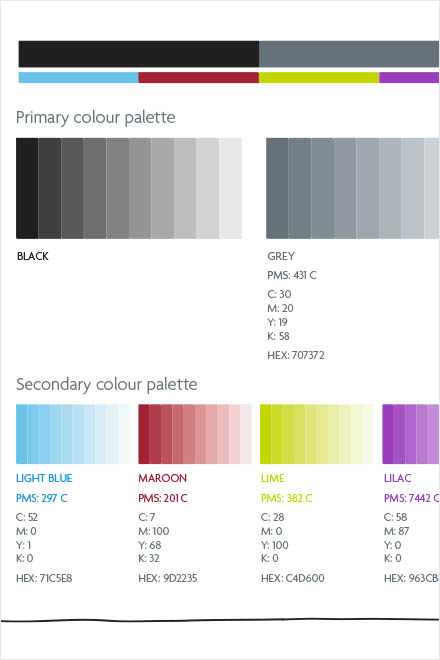Click the HEX: 9D2235 maroon value
The height and width of the screenshot is (660, 440).
[168, 578]
